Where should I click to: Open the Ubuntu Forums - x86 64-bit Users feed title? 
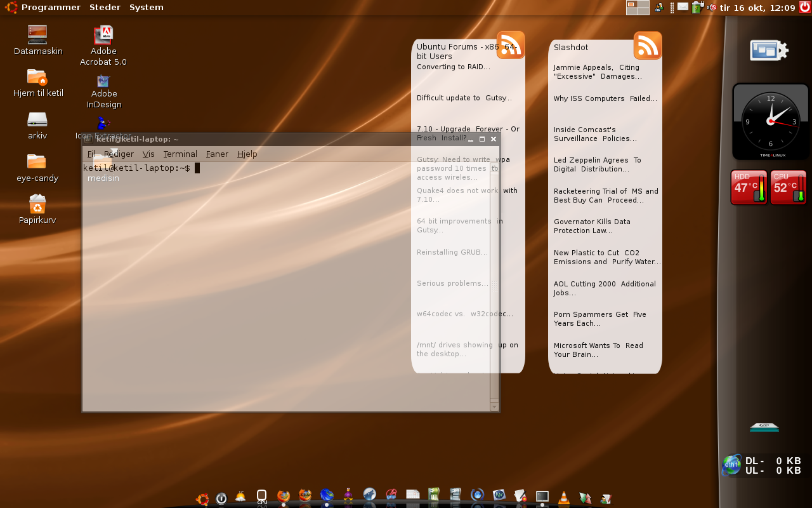click(467, 51)
